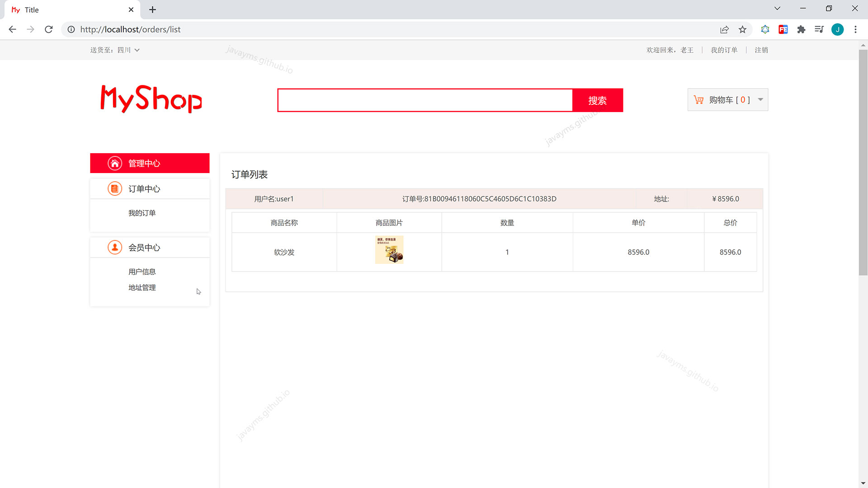
Task: Click the 管理中心 home icon
Action: (x=115, y=163)
